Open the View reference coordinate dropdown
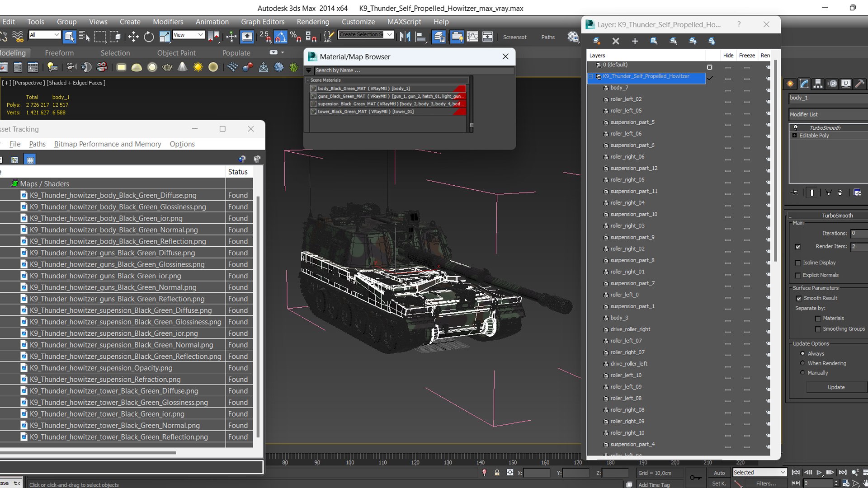This screenshot has width=868, height=488. click(189, 35)
